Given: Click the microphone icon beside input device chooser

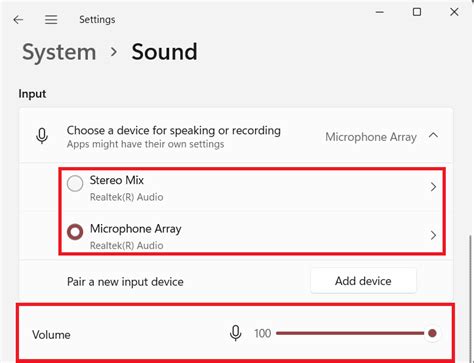Looking at the screenshot, I should 42,136.
